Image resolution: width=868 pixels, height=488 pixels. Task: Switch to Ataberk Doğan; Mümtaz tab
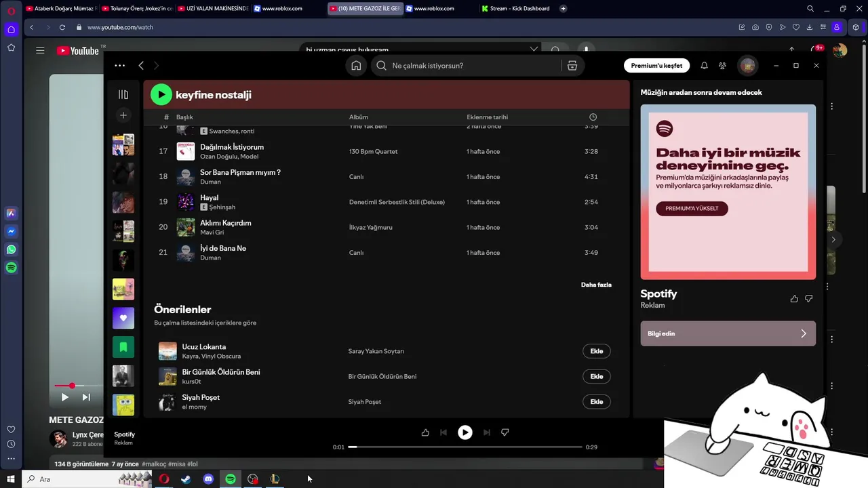(x=61, y=9)
